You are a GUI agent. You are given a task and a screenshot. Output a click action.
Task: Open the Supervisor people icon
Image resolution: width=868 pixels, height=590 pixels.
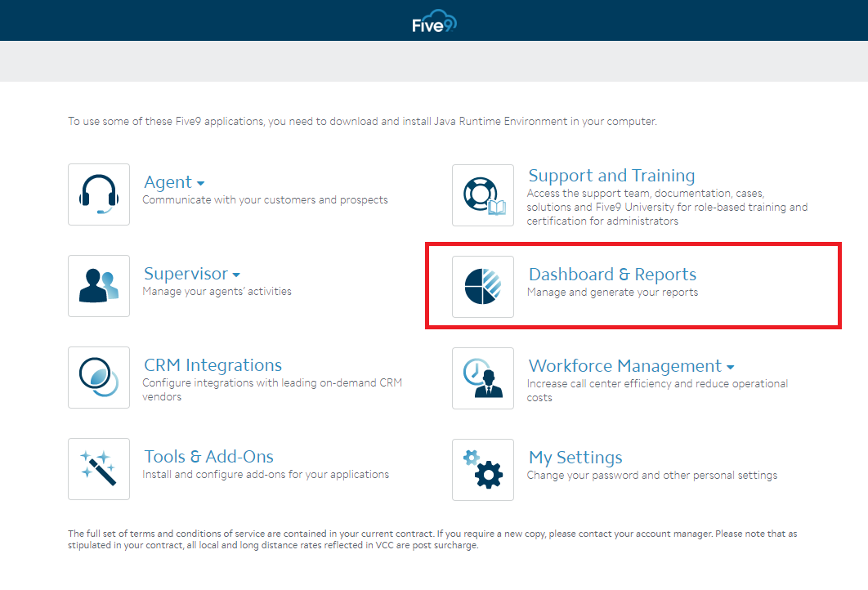coord(99,285)
